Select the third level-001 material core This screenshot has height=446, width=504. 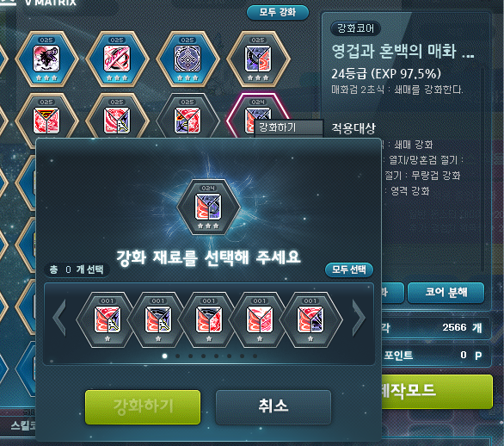click(209, 319)
